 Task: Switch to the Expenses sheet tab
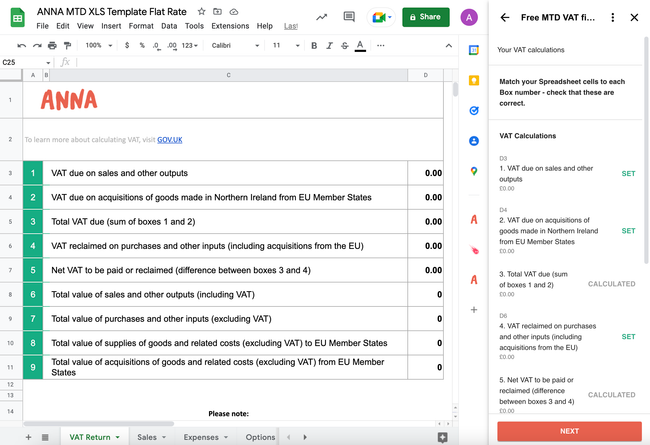(201, 437)
